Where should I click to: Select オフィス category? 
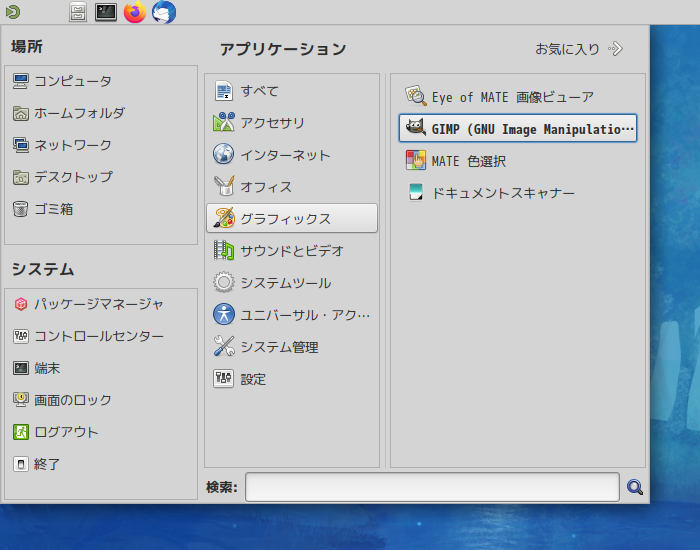click(292, 186)
